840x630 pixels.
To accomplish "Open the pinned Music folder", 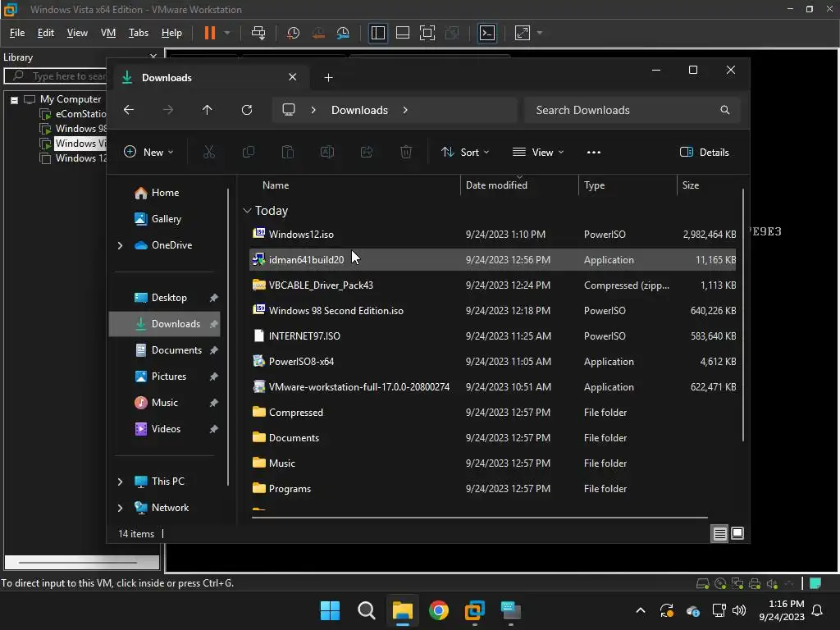I will [x=164, y=403].
